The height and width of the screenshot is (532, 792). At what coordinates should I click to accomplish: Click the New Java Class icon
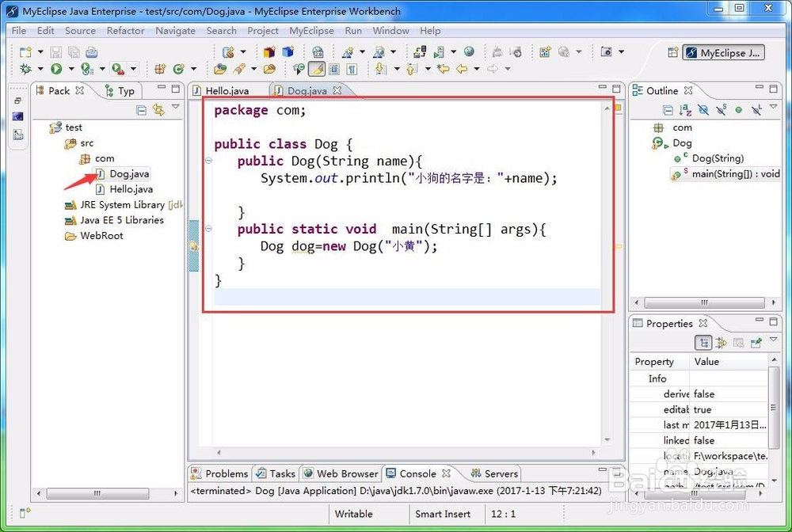point(178,69)
